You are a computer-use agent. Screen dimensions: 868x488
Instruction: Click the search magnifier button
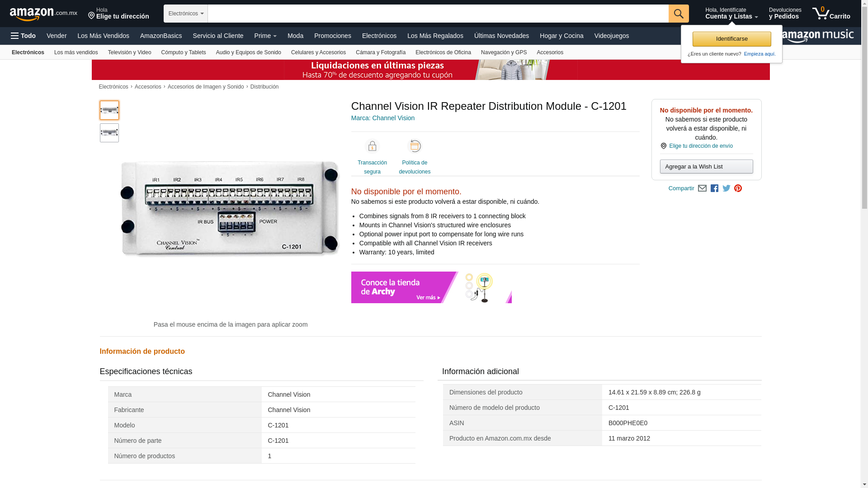(x=679, y=14)
